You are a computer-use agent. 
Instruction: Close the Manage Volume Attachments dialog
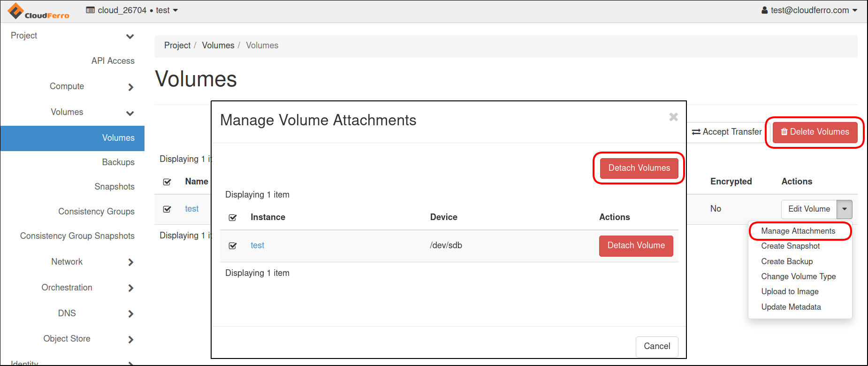[x=673, y=117]
